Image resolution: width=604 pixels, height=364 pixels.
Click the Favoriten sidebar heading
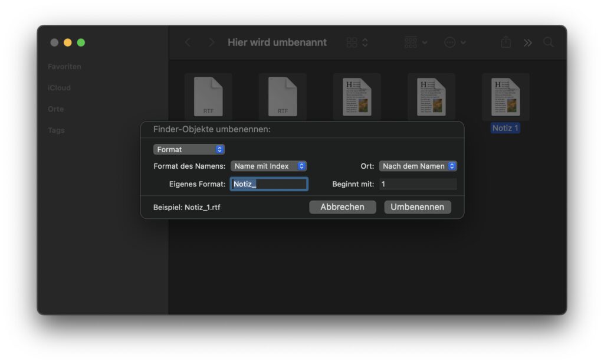(x=64, y=67)
